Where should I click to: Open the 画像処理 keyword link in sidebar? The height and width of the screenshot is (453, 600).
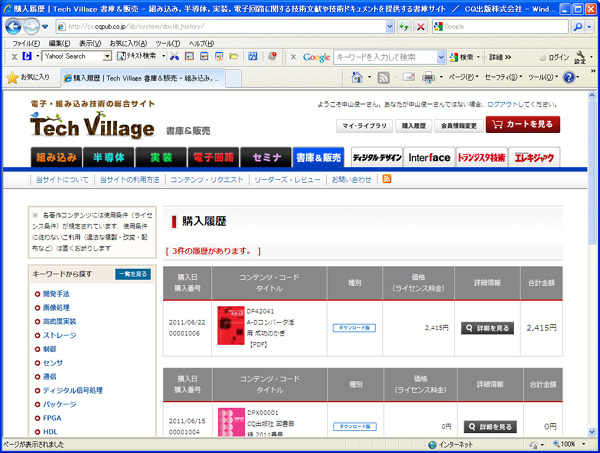click(x=57, y=307)
